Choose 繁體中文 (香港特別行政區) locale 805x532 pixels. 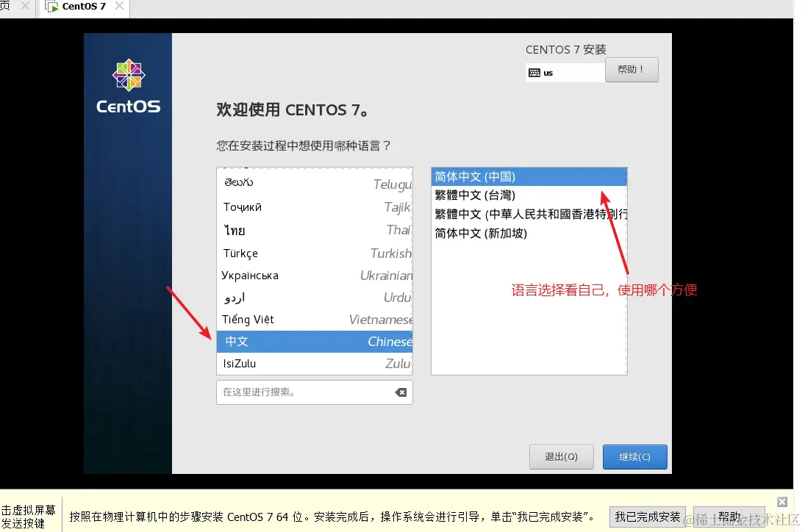[x=529, y=214]
